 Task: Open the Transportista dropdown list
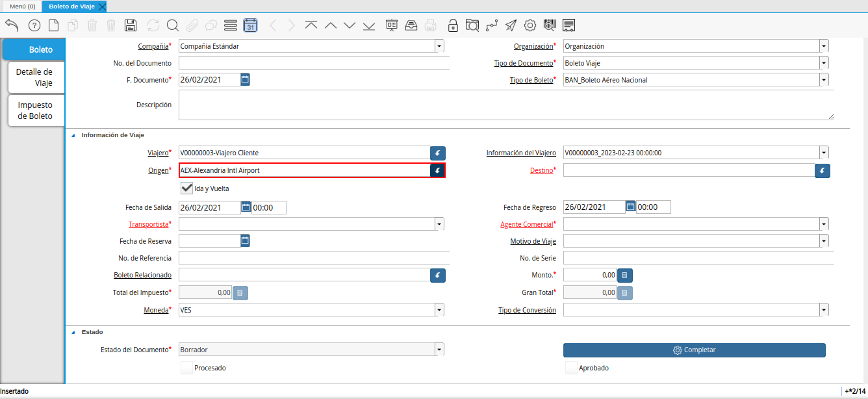(439, 224)
